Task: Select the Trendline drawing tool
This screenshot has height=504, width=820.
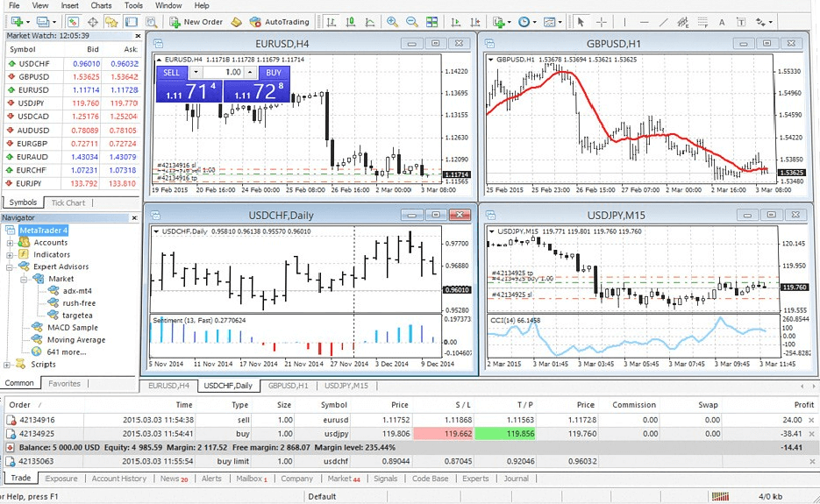Action: [664, 22]
